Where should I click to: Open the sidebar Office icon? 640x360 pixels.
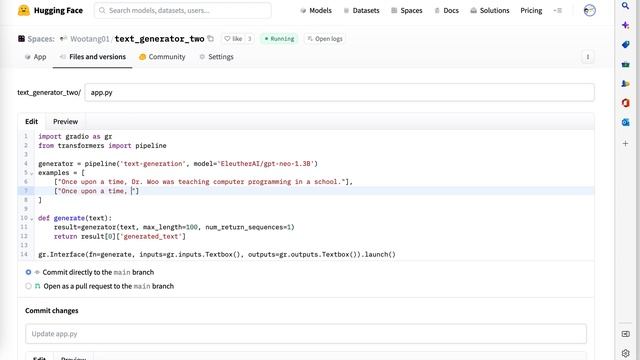[625, 103]
